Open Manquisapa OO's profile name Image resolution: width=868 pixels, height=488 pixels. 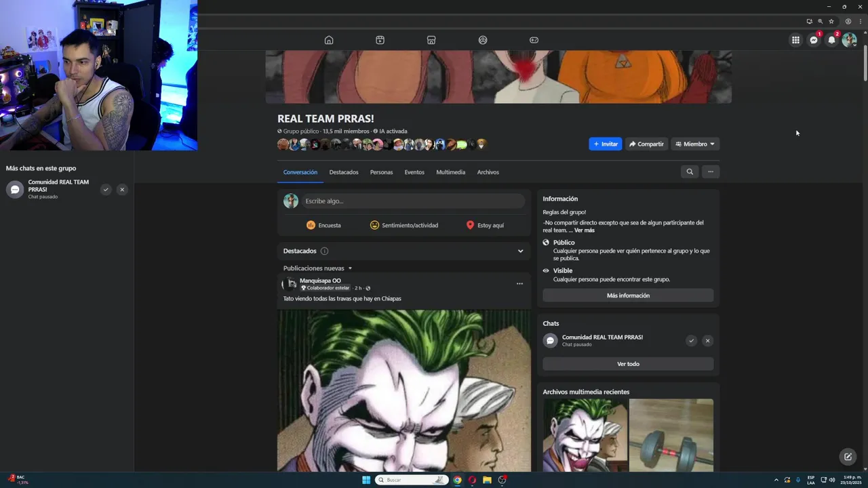[320, 281]
